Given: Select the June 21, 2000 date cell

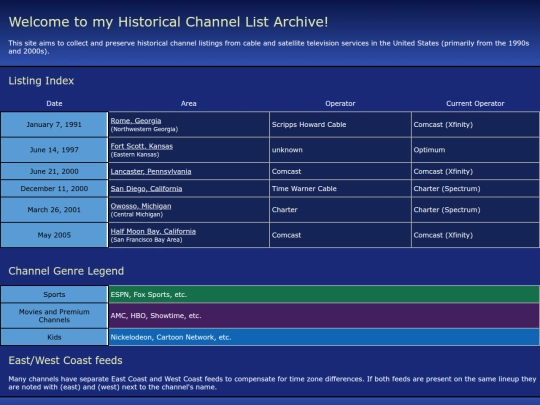Looking at the screenshot, I should pyautogui.click(x=54, y=171).
